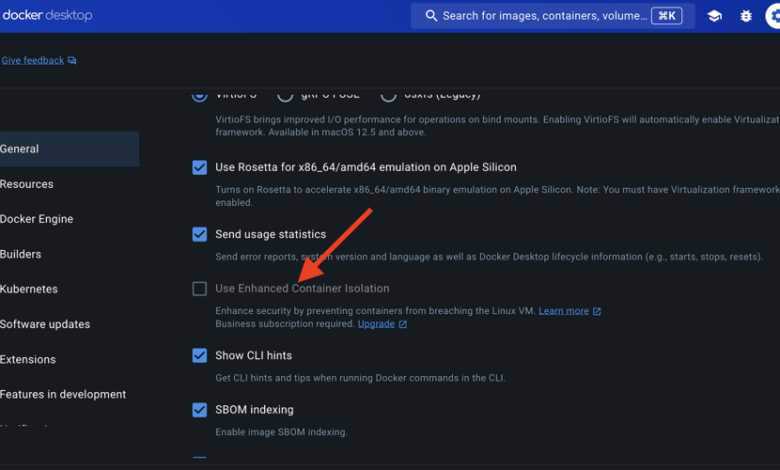
Task: Select the osxfs (Legacy) radio button
Action: (389, 95)
